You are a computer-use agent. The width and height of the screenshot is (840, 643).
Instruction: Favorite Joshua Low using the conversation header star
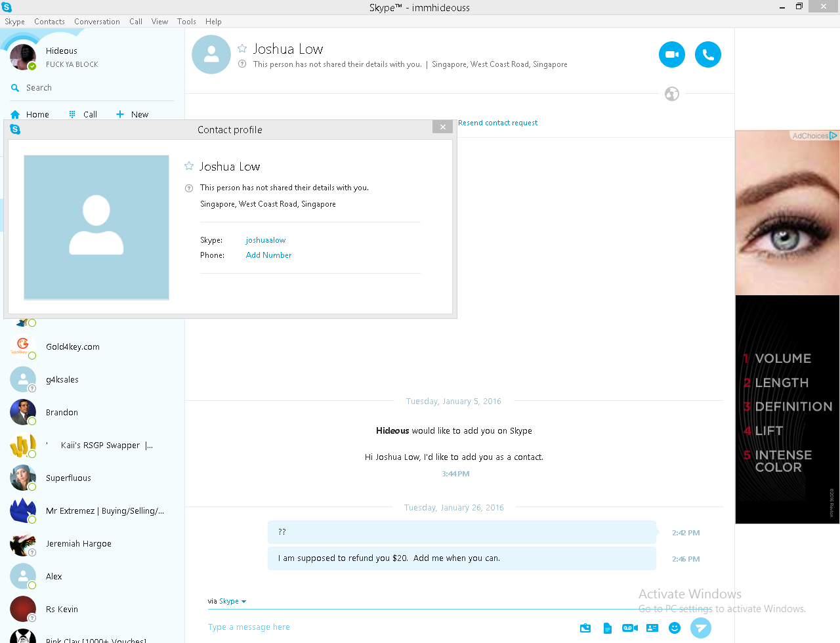242,49
